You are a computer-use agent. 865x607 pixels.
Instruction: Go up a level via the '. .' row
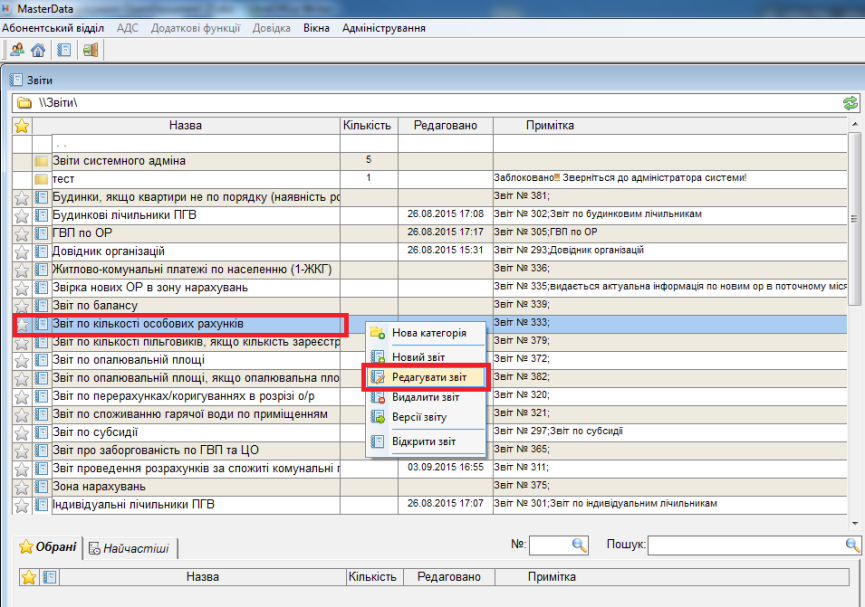(61, 143)
